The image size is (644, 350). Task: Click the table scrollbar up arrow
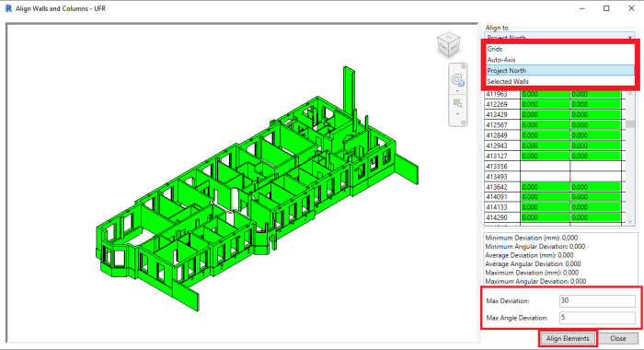coord(630,95)
